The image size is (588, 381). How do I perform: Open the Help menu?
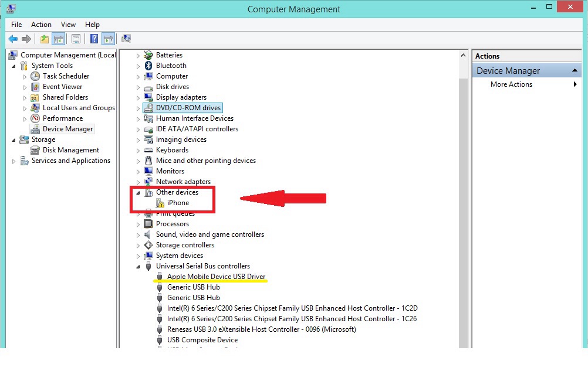pos(92,25)
